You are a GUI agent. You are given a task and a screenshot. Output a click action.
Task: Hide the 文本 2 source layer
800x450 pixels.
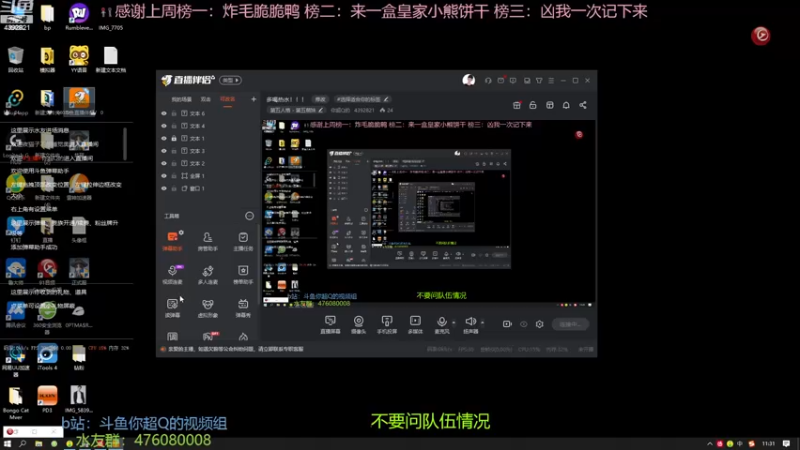[x=164, y=163]
